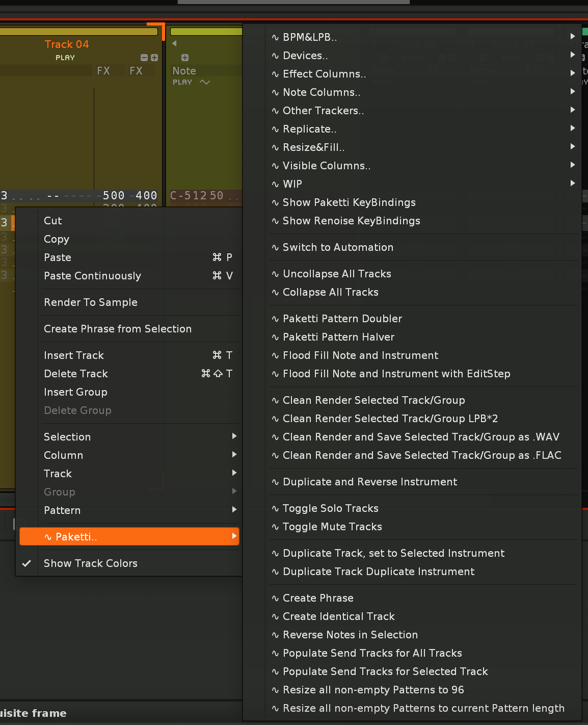Click the minus column button on Track 04
The height and width of the screenshot is (725, 588).
click(144, 58)
